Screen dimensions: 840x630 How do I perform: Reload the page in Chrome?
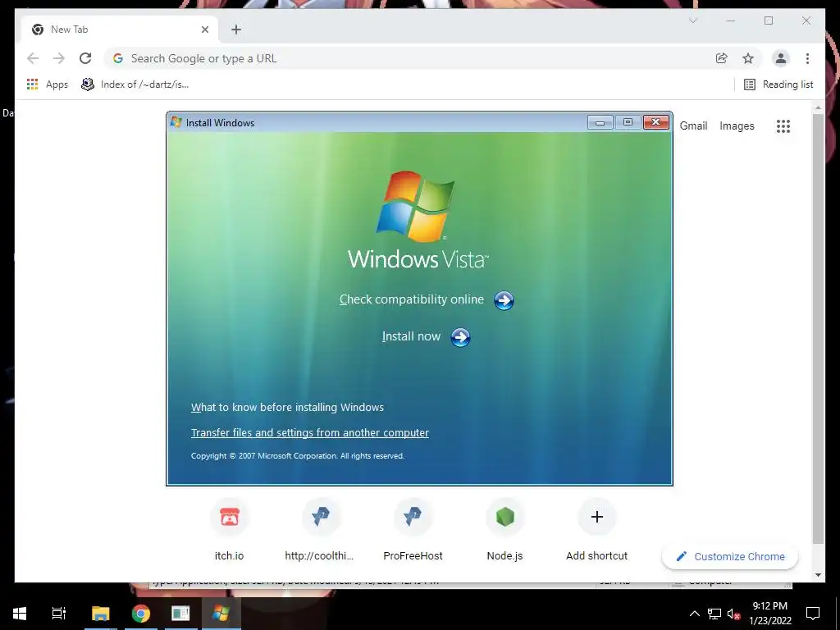pos(85,58)
